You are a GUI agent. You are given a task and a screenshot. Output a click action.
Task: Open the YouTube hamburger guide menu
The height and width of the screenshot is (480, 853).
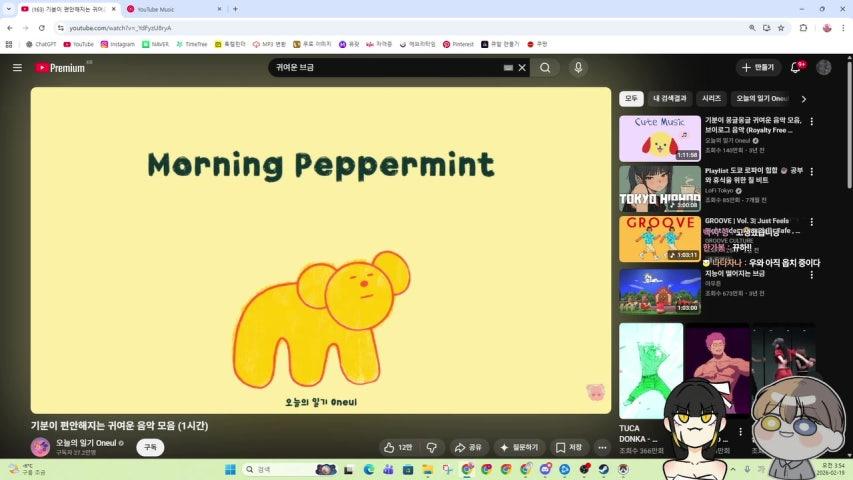click(17, 68)
